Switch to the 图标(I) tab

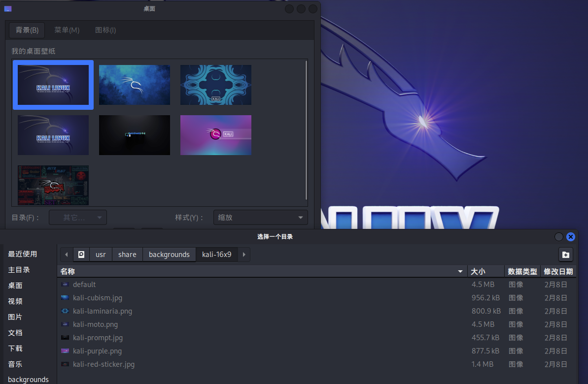click(105, 30)
